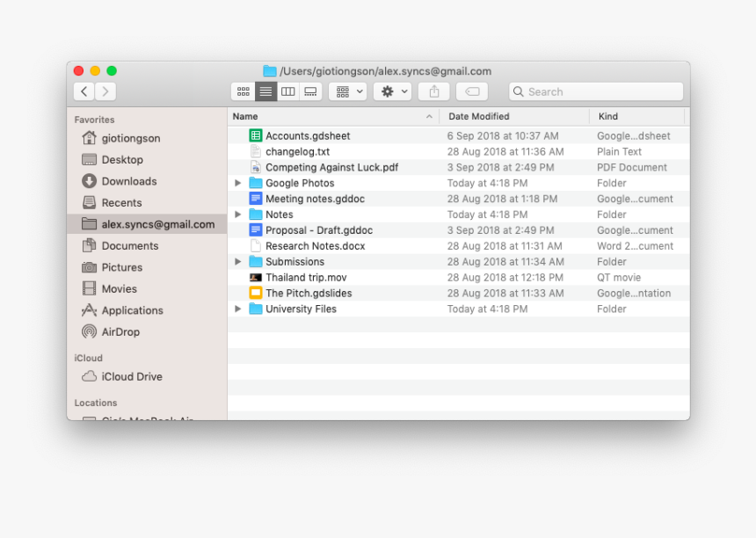Open AirDrop in the sidebar
Screen dimensions: 756x538
pos(120,332)
